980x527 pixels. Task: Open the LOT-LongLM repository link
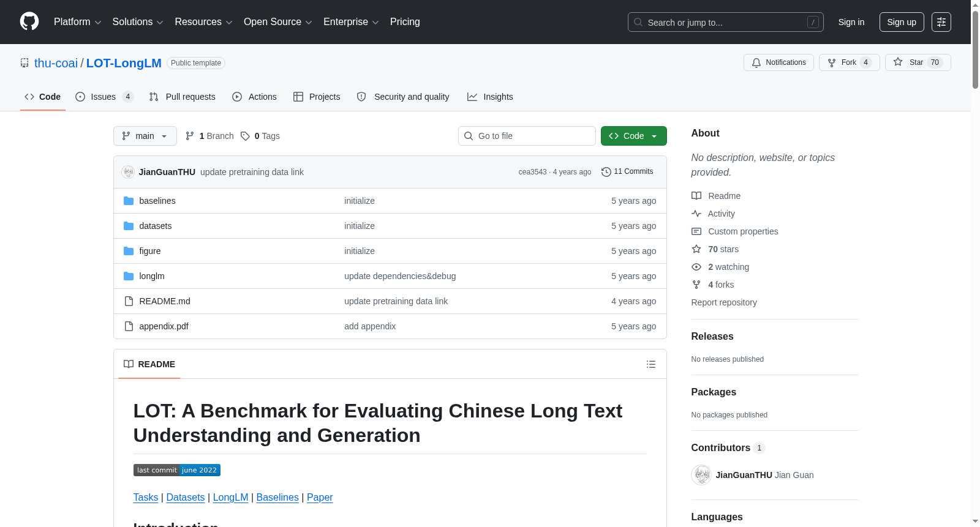(124, 63)
